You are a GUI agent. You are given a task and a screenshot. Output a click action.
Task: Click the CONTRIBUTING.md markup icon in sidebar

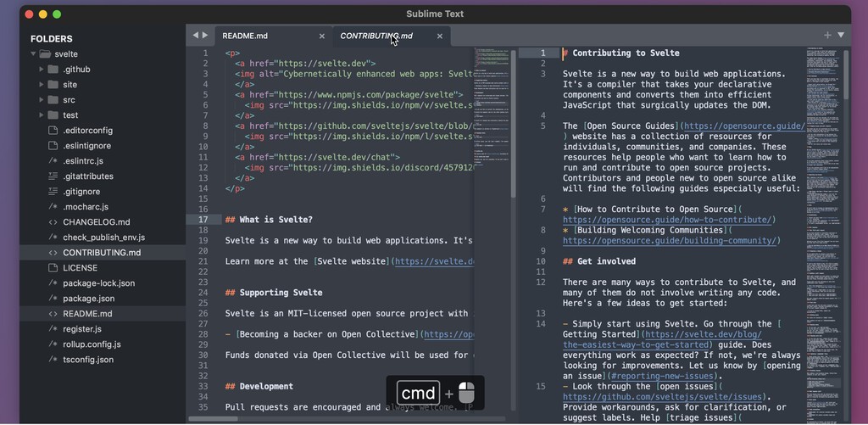click(53, 253)
